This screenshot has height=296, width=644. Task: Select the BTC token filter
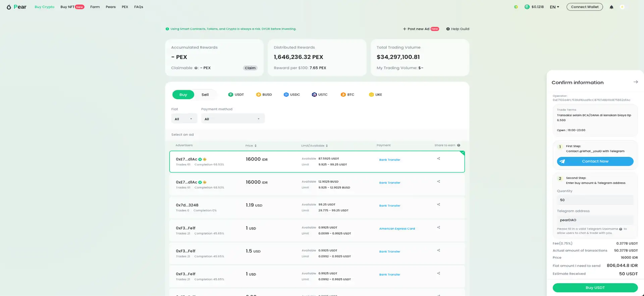(x=347, y=95)
